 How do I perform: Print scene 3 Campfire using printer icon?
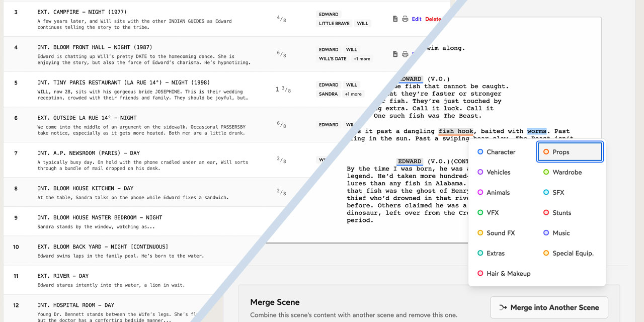pos(405,19)
